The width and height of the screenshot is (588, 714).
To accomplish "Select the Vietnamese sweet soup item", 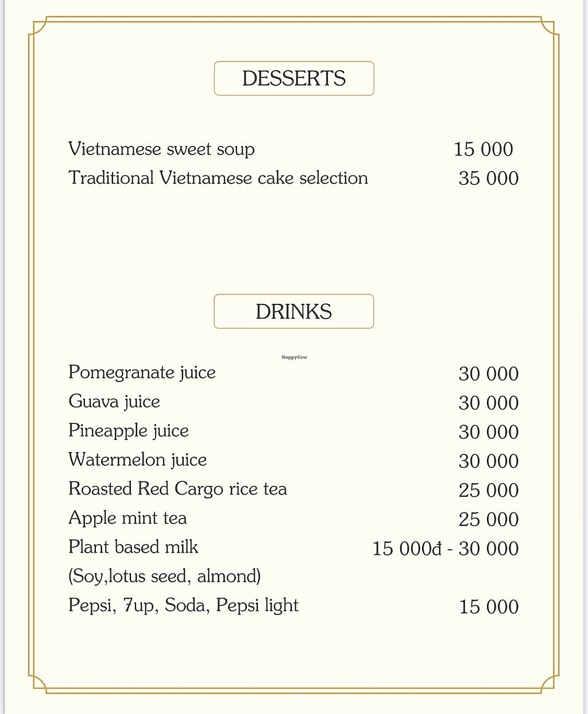I will (x=161, y=149).
